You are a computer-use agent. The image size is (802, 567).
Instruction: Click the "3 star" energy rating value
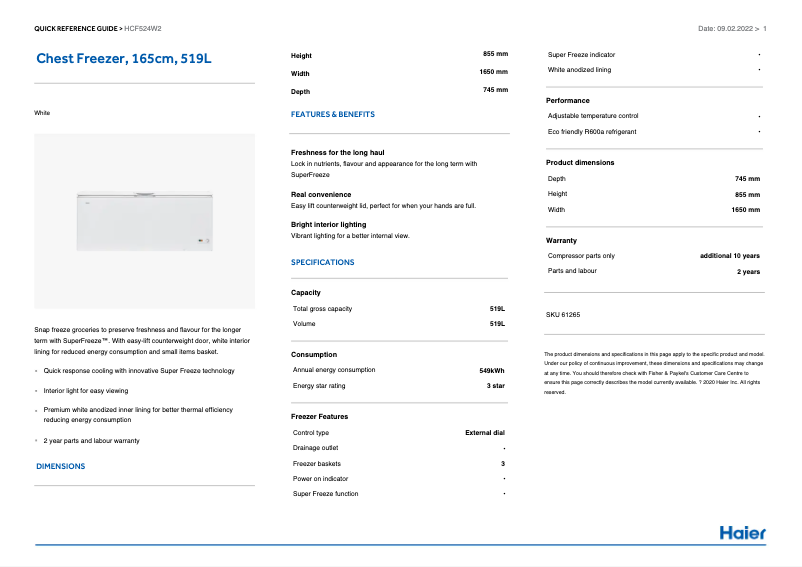click(x=495, y=386)
